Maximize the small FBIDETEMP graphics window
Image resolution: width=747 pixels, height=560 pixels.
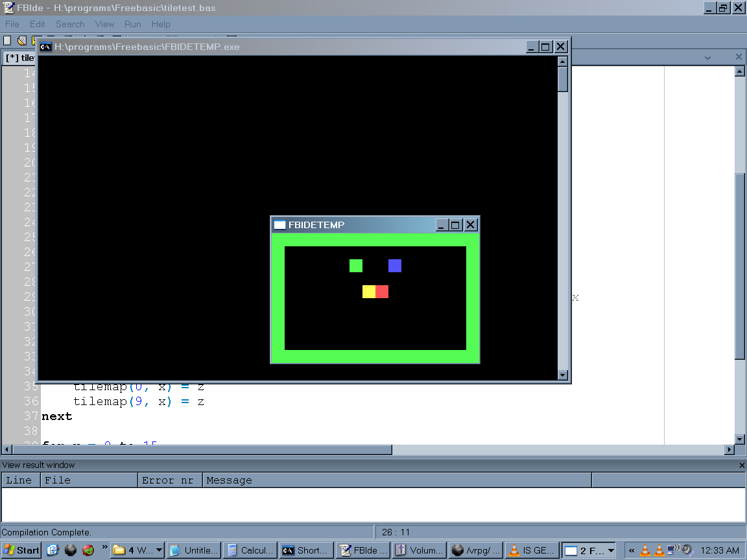coord(455,225)
